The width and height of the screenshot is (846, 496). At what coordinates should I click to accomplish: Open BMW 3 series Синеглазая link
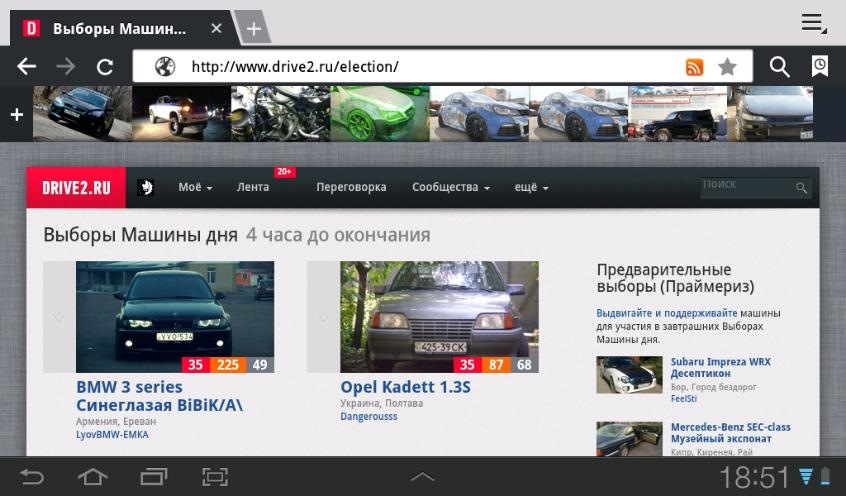point(160,396)
